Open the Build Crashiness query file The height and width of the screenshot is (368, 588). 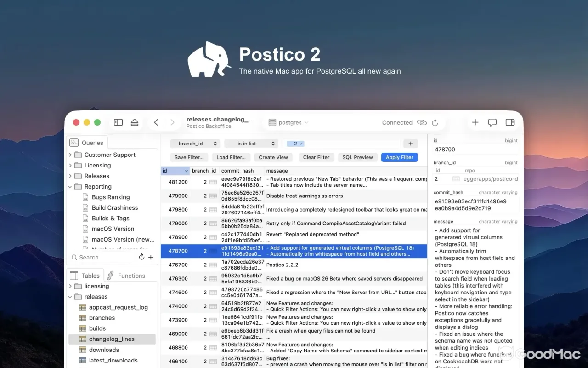(x=115, y=207)
